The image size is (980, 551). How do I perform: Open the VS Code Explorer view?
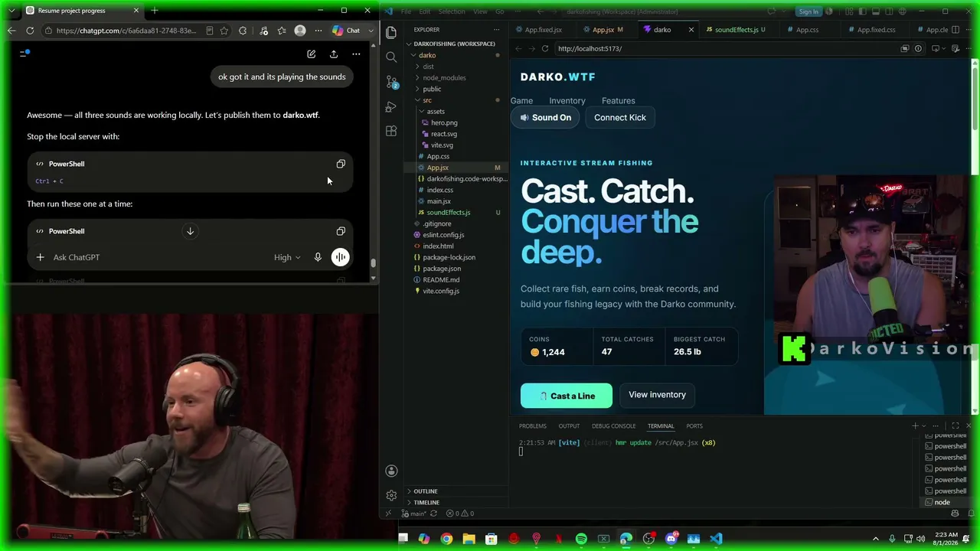click(x=391, y=32)
